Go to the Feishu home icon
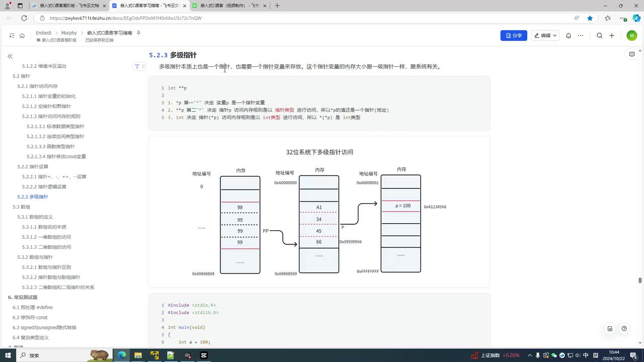The image size is (644, 362). click(22, 36)
